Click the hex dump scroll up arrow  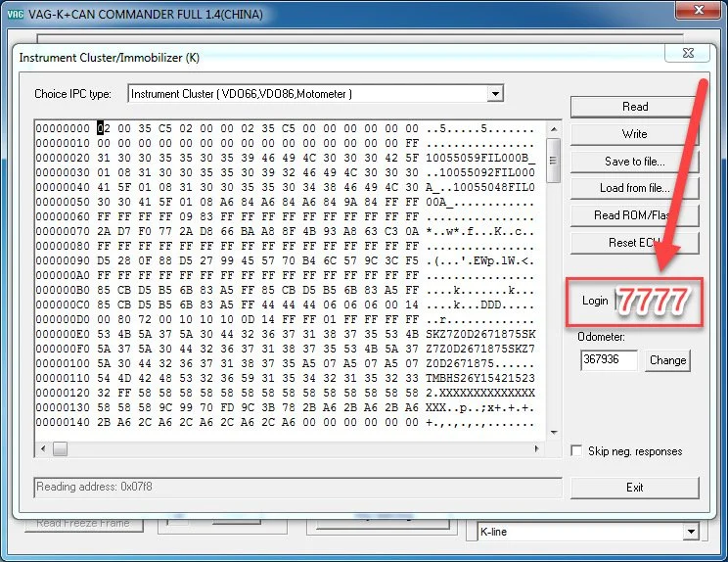(554, 128)
